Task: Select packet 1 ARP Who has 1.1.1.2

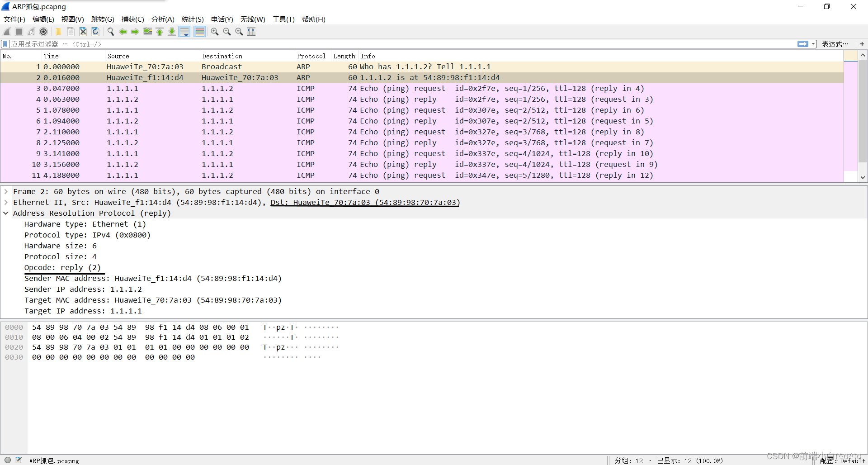Action: [x=422, y=67]
